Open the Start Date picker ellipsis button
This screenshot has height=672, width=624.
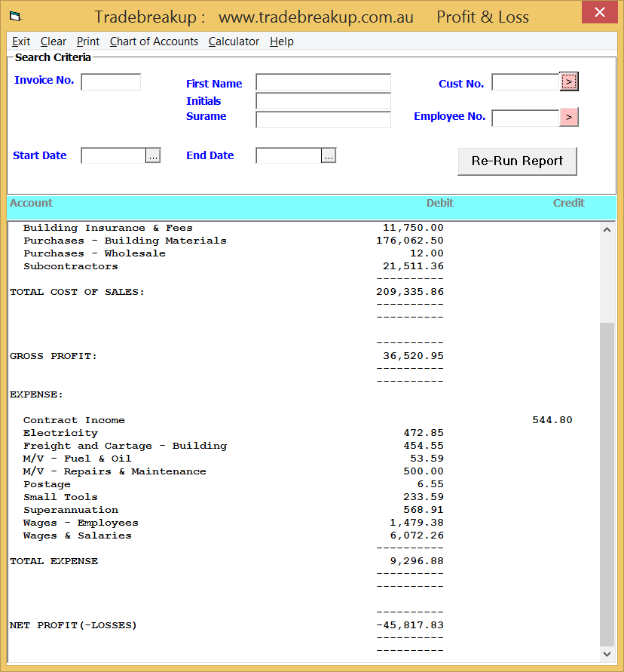[153, 155]
